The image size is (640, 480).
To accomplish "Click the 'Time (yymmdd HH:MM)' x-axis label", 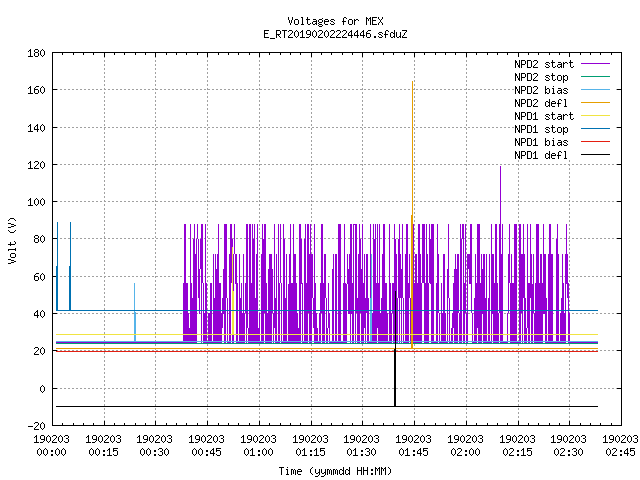I will pyautogui.click(x=335, y=471).
